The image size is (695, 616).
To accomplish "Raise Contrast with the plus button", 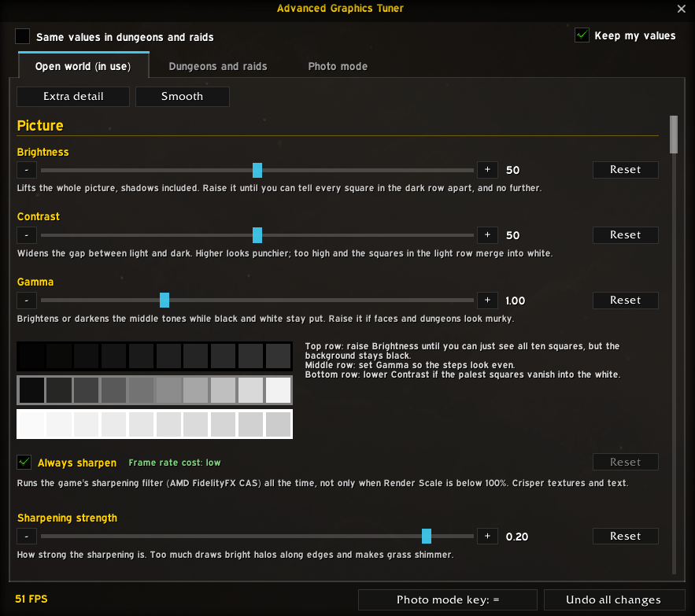I will click(x=487, y=235).
